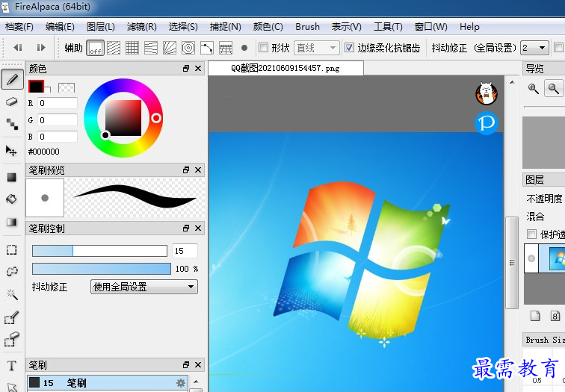The width and height of the screenshot is (565, 392).
Task: Select the Brush pencil tool
Action: point(12,79)
